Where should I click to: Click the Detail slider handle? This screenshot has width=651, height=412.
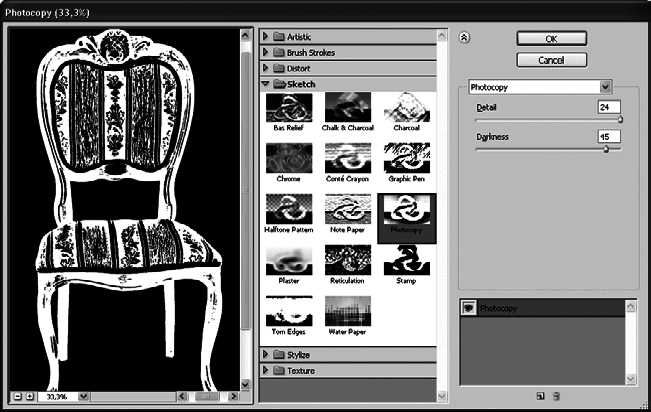tap(620, 120)
